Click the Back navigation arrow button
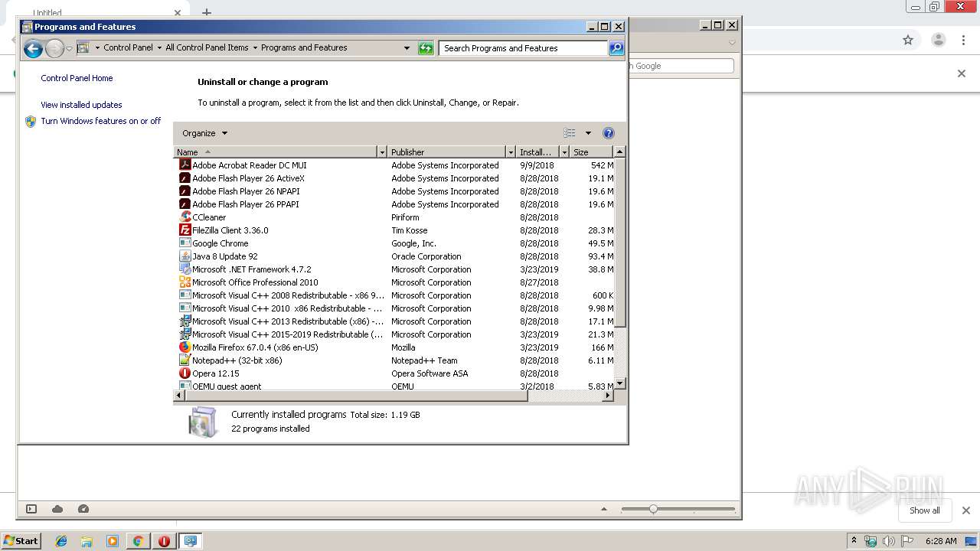This screenshot has width=980, height=551. tap(33, 49)
